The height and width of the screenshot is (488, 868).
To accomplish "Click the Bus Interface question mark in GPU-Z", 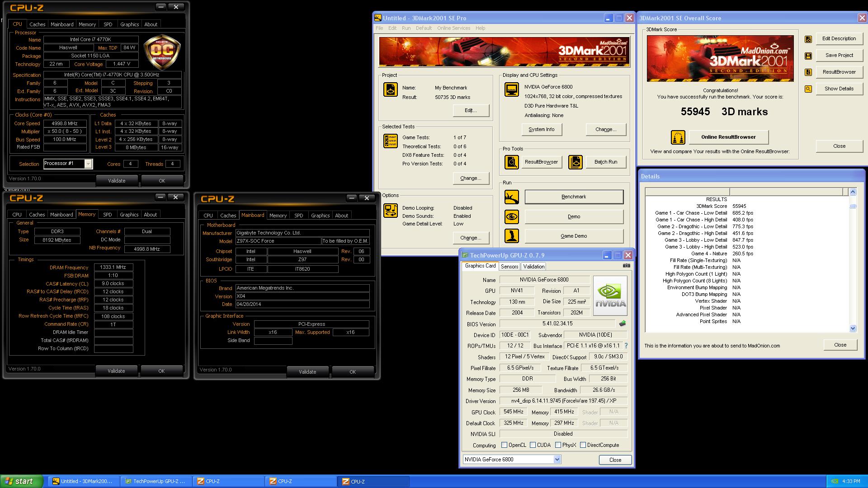I will point(626,346).
